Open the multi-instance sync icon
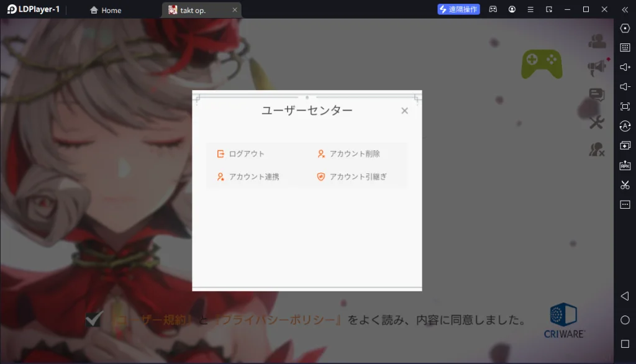Image resolution: width=636 pixels, height=364 pixels. 625,146
